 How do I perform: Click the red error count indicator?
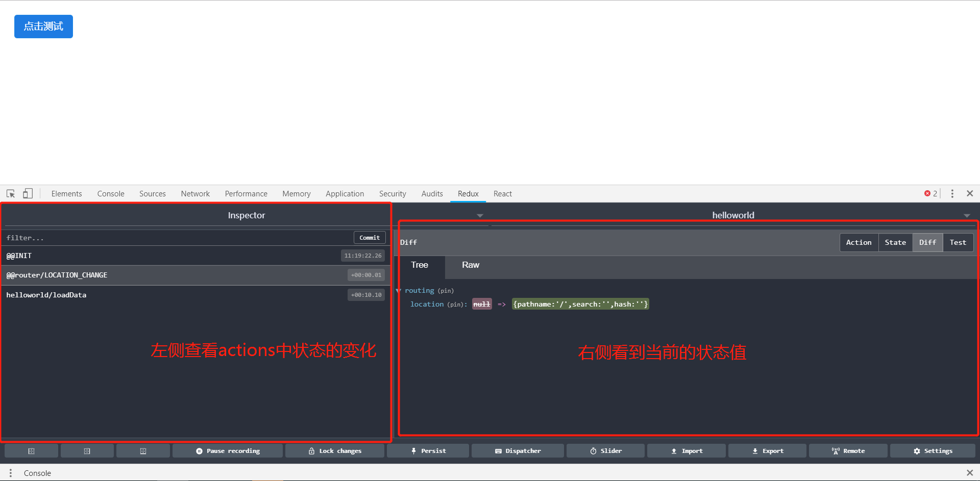point(930,194)
